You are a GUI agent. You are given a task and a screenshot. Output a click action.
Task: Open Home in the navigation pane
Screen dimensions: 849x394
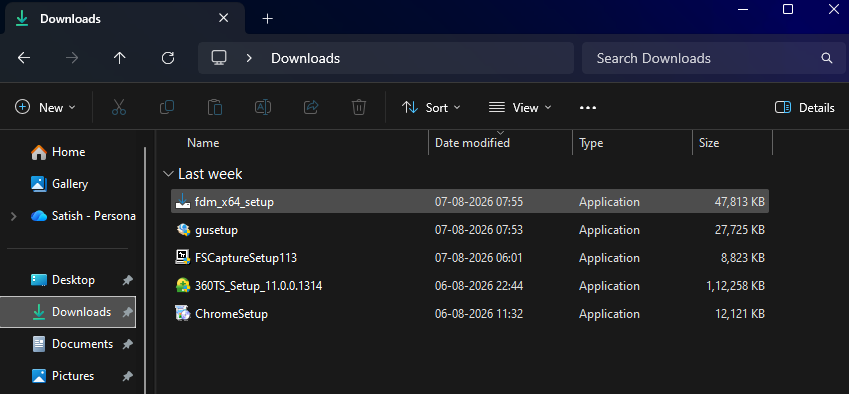point(68,152)
